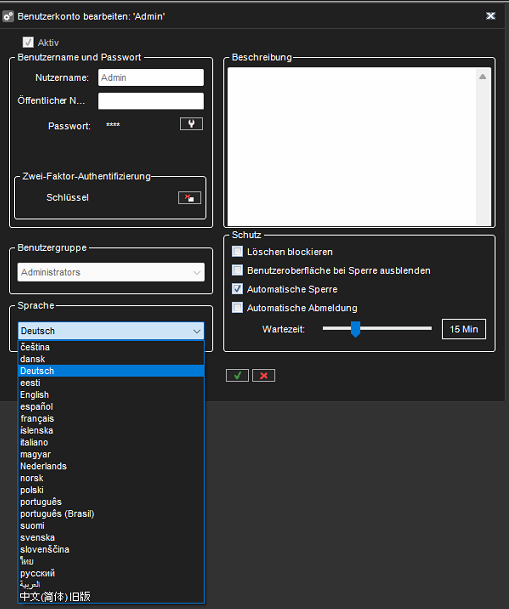Click Beschreibung scrollbar up arrow
The height and width of the screenshot is (609, 509).
482,77
